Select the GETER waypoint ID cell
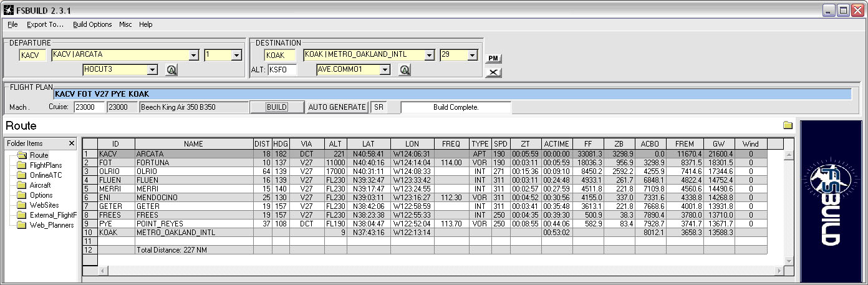The width and height of the screenshot is (868, 285). click(x=116, y=206)
